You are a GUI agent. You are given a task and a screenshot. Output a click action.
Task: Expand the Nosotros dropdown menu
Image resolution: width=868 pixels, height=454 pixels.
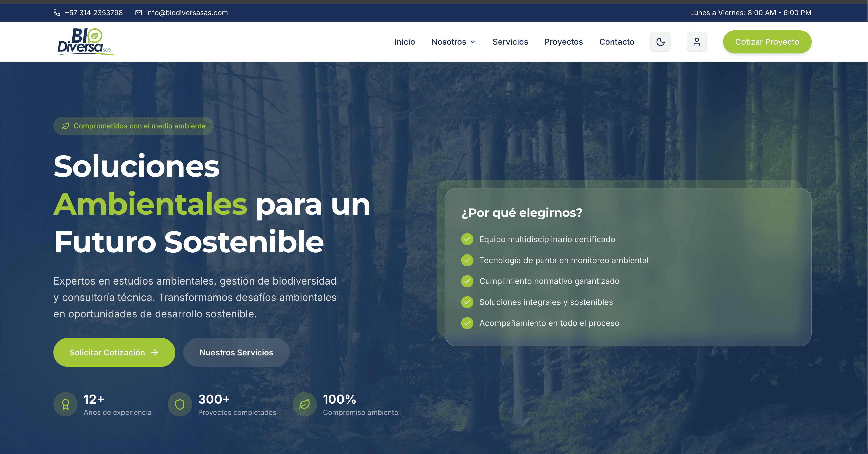click(449, 41)
